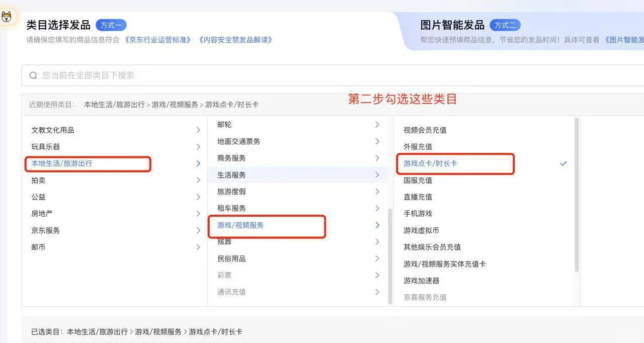Viewport: 644px width, 343px height.
Task: Select 公益 category
Action: point(38,197)
